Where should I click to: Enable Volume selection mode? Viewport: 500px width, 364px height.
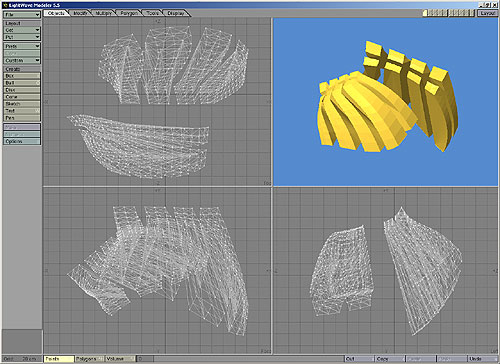[x=120, y=359]
